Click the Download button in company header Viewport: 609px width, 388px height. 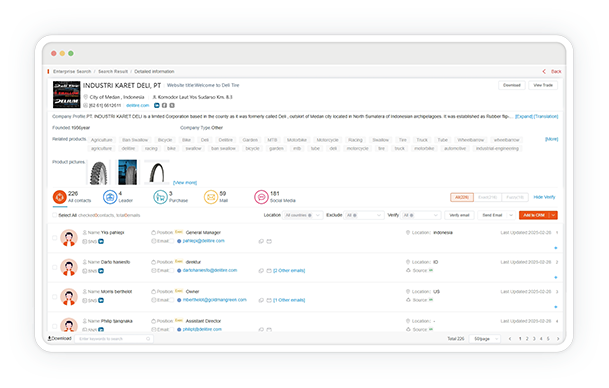tap(512, 85)
